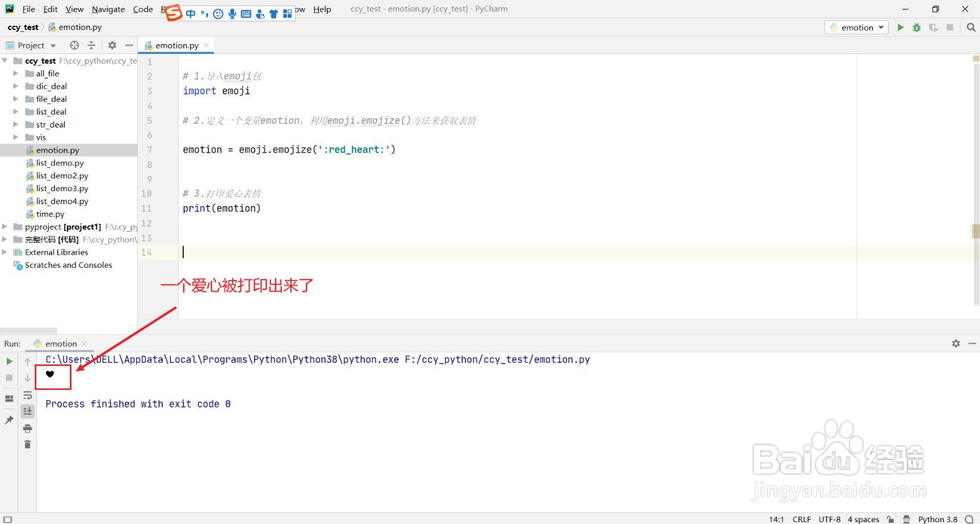Image resolution: width=980 pixels, height=524 pixels.
Task: Click the inspections profile status icon
Action: [907, 519]
